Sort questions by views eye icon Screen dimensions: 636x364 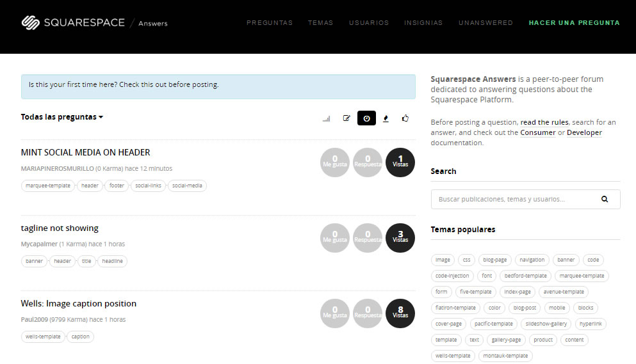[366, 118]
